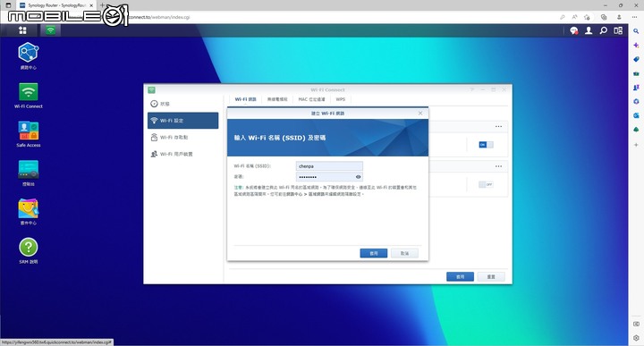Image resolution: width=644 pixels, height=346 pixels.
Task: Open the Status item in Wi-Fi Connect sidebar
Action: coord(182,104)
